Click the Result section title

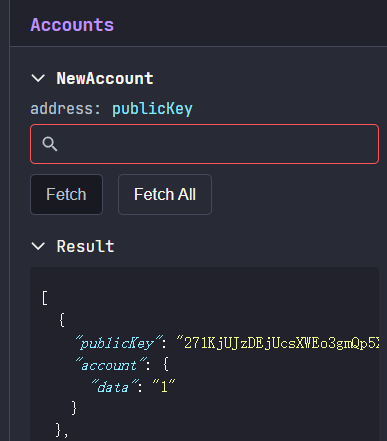pyautogui.click(x=85, y=246)
